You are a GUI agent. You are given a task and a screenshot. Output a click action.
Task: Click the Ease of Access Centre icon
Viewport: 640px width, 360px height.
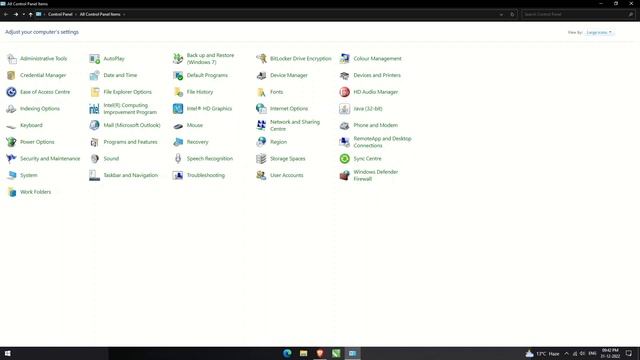[x=11, y=92]
